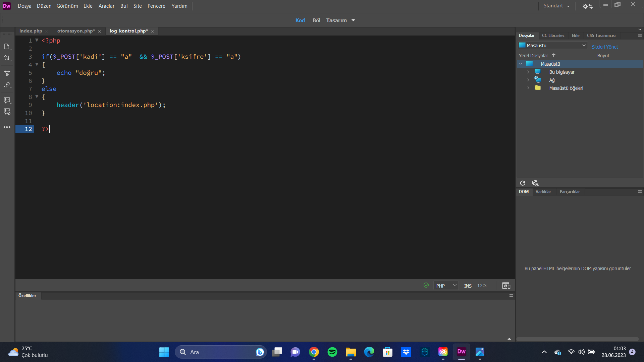This screenshot has width=644, height=362.
Task: Switch to the otomasyon.php tab
Action: pyautogui.click(x=76, y=31)
